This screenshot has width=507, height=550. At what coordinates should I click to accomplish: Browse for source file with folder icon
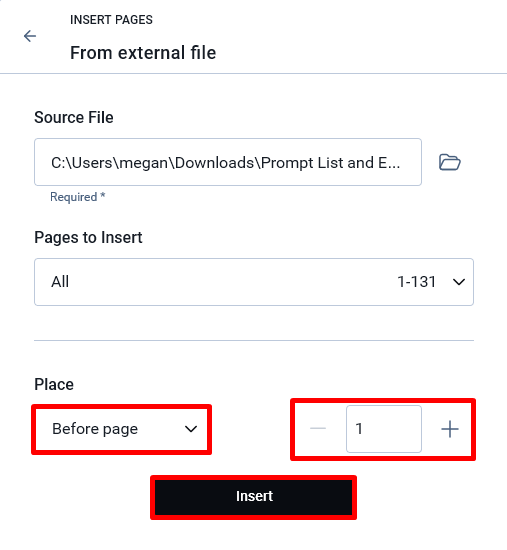pyautogui.click(x=449, y=162)
